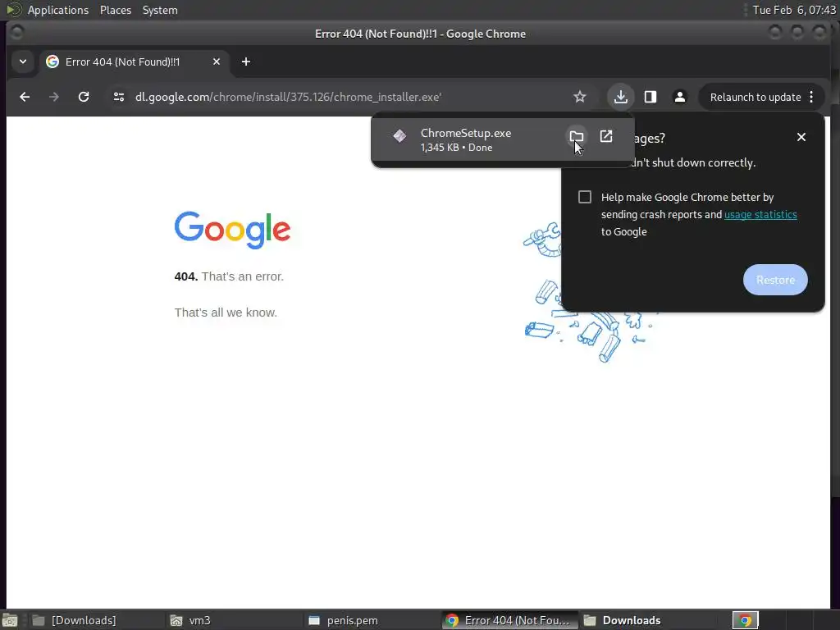Screen dimensions: 840x630
Task: Restore the previous pages
Action: 775,280
